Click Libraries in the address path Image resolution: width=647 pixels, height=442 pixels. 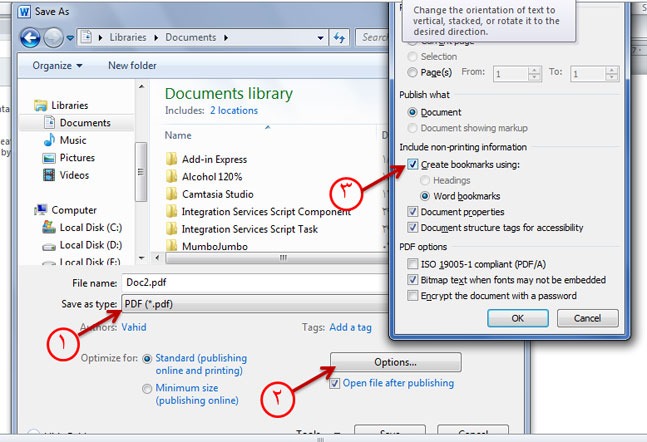click(128, 38)
